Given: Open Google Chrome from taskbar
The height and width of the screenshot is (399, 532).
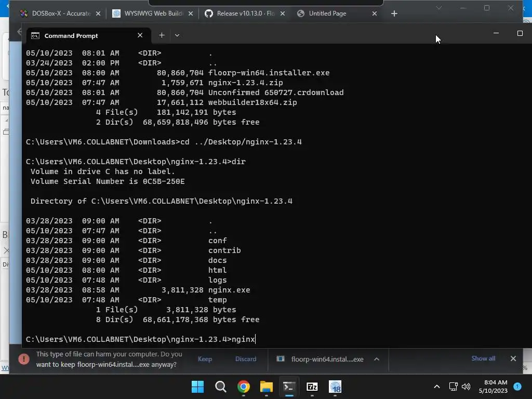Looking at the screenshot, I should pyautogui.click(x=244, y=387).
